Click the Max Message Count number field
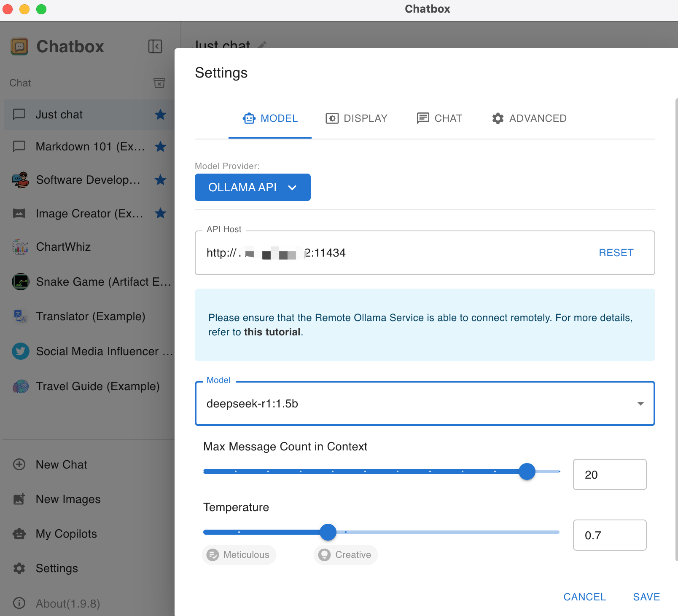Screen dimensions: 678x616 tap(609, 475)
